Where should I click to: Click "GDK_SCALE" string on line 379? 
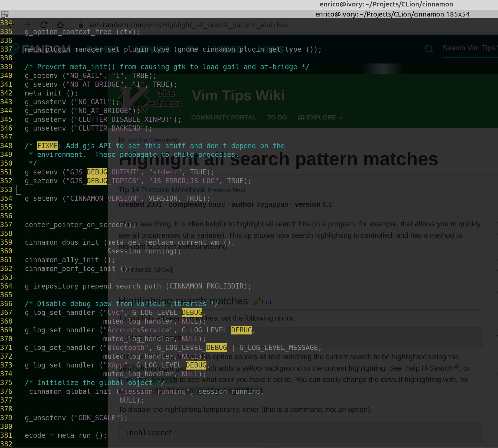97,418
